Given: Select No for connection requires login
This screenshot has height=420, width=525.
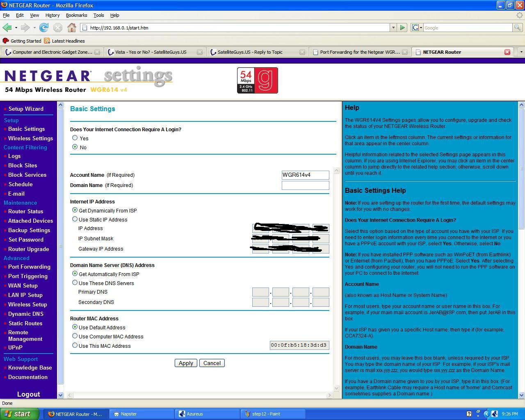Looking at the screenshot, I should 75,147.
